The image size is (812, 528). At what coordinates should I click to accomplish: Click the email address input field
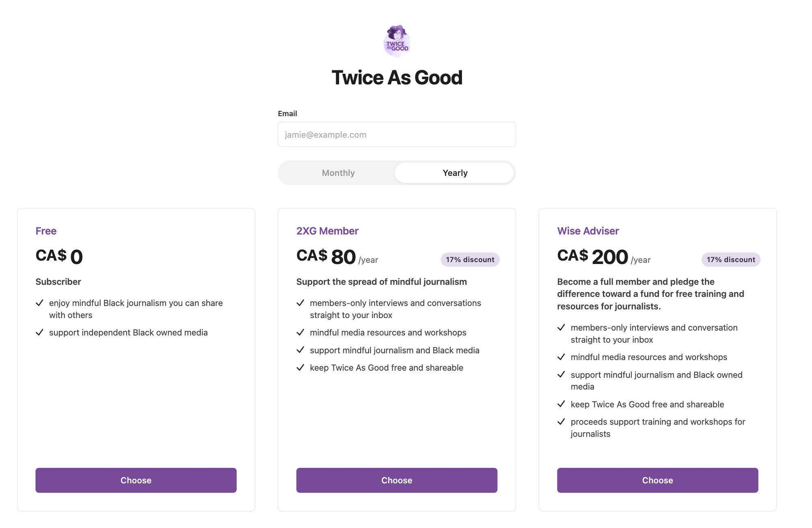(x=397, y=134)
